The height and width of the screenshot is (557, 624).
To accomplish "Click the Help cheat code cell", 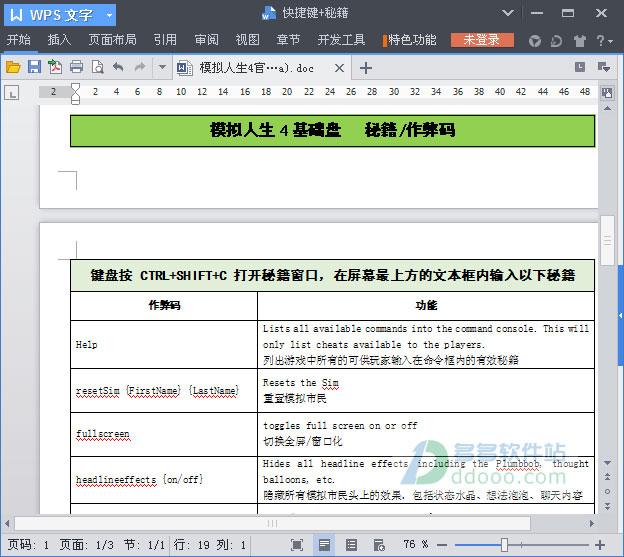I will click(164, 345).
